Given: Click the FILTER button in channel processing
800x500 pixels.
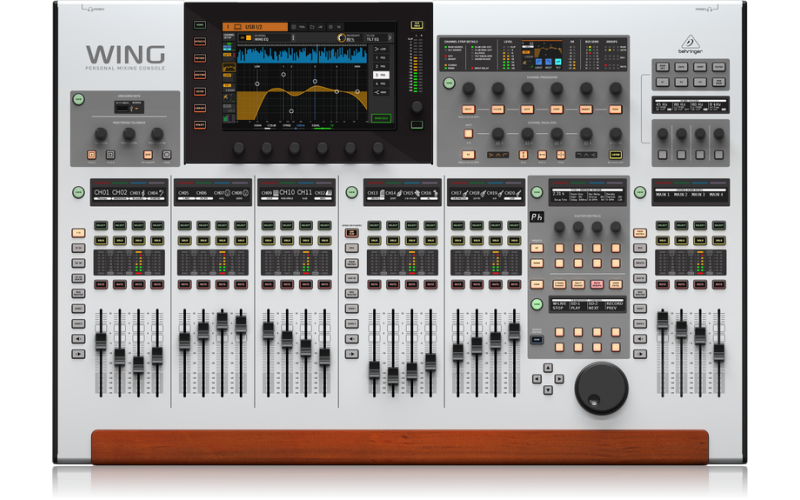Looking at the screenshot, I should point(497,109).
